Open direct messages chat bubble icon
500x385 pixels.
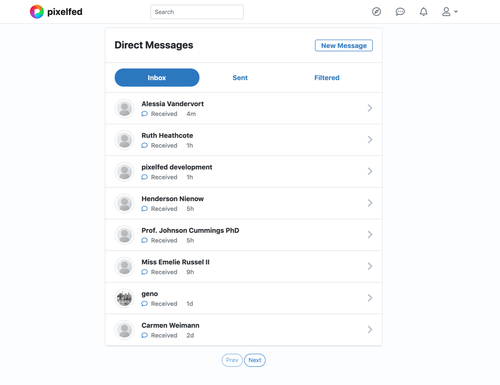click(x=400, y=12)
